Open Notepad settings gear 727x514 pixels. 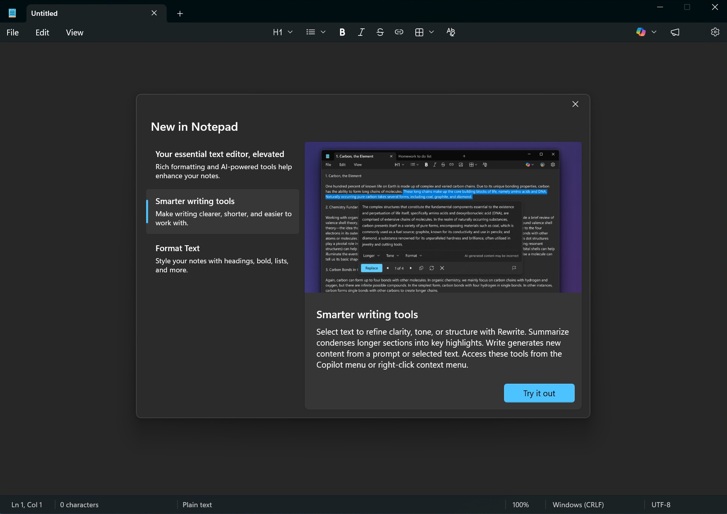(x=715, y=32)
